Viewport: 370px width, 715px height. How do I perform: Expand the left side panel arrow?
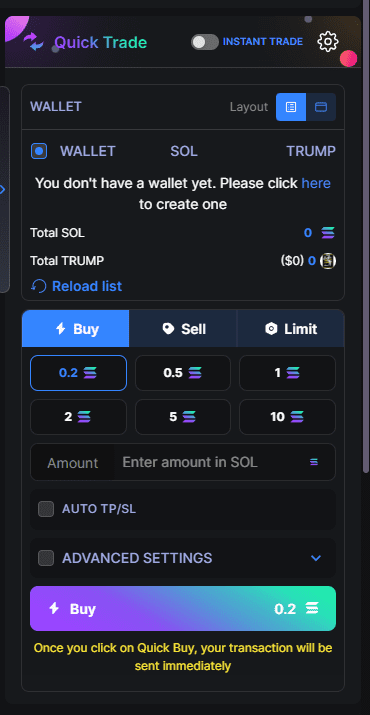click(3, 189)
